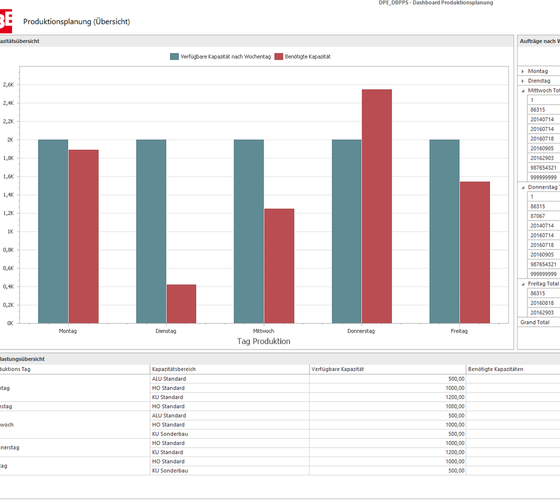
Task: Select the teal Donnerstag available capacity bar
Action: (x=346, y=231)
